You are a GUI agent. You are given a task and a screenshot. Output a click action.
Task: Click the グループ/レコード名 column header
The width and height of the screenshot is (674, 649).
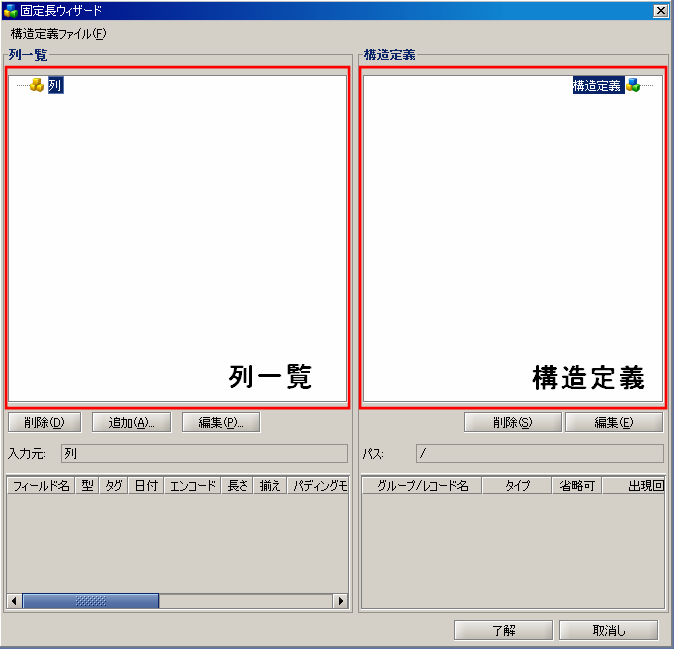click(422, 486)
